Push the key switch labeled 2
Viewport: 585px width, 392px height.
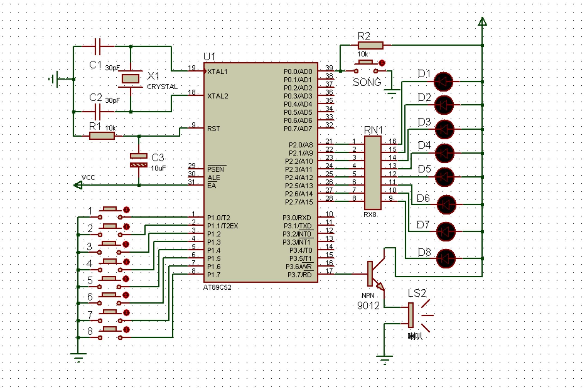[x=110, y=226]
